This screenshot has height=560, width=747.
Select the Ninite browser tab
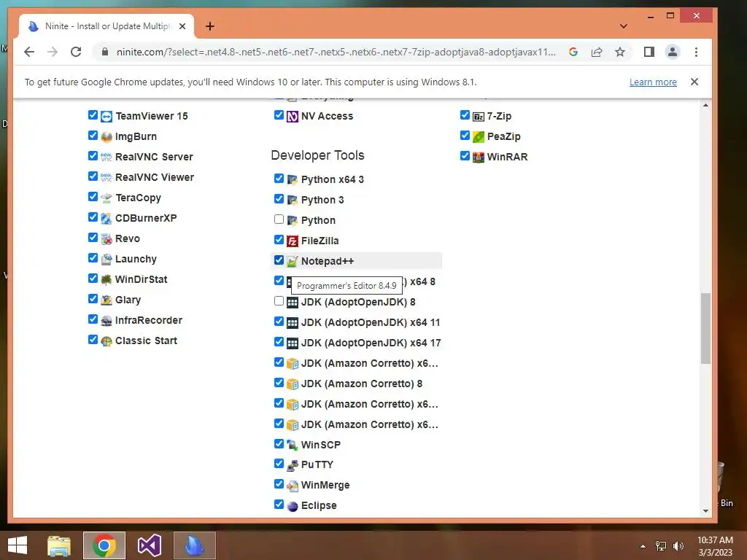click(107, 26)
